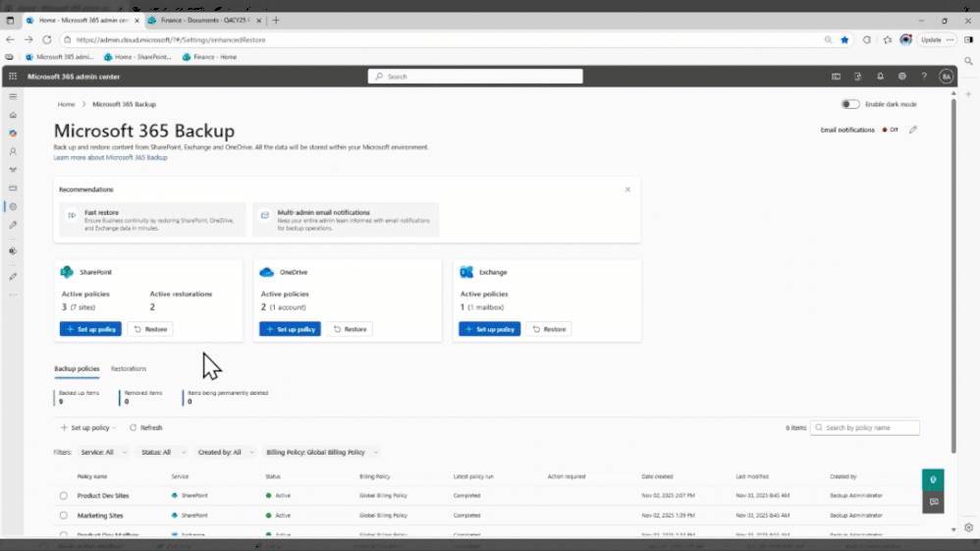Viewport: 980px width, 551px height.
Task: Click OneDrive Restore button
Action: pyautogui.click(x=350, y=329)
